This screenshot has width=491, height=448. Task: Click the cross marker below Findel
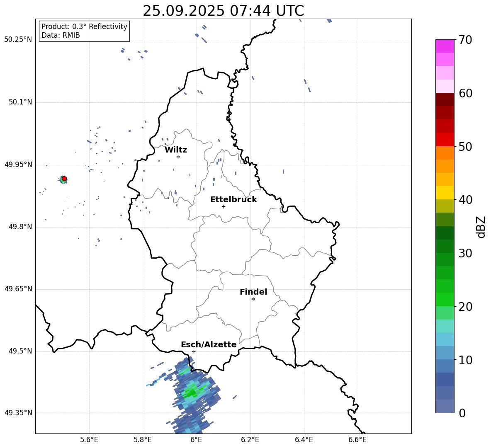[253, 299]
